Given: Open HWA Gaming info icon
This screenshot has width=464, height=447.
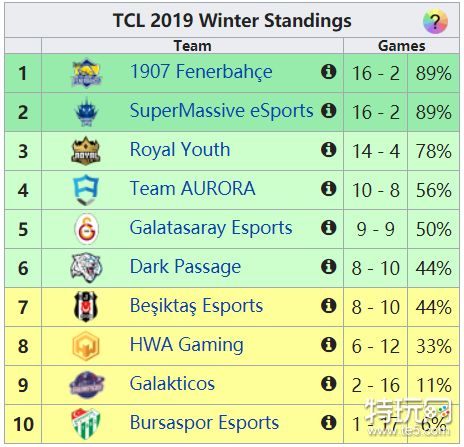Looking at the screenshot, I should (x=328, y=344).
